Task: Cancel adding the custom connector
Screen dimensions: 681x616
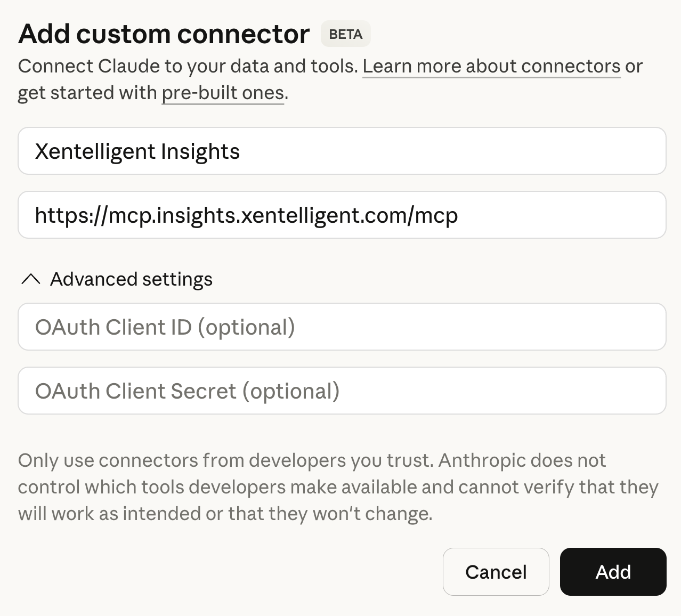Action: point(495,571)
